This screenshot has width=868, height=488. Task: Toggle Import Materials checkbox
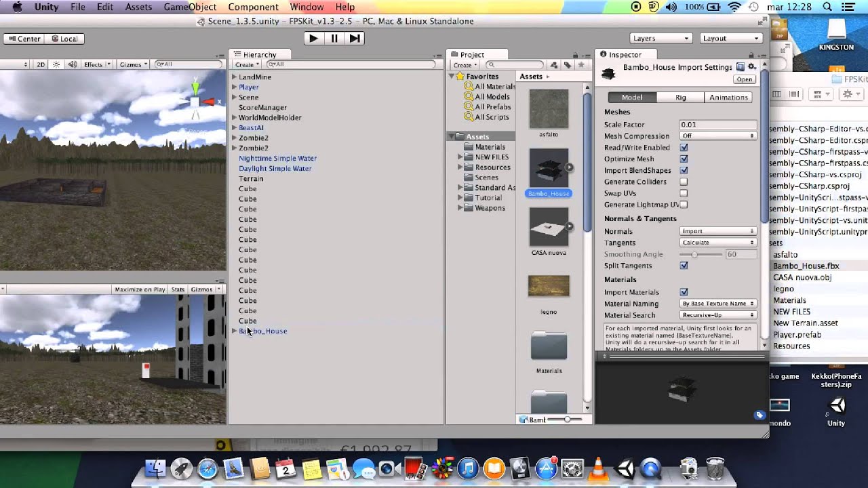click(684, 292)
